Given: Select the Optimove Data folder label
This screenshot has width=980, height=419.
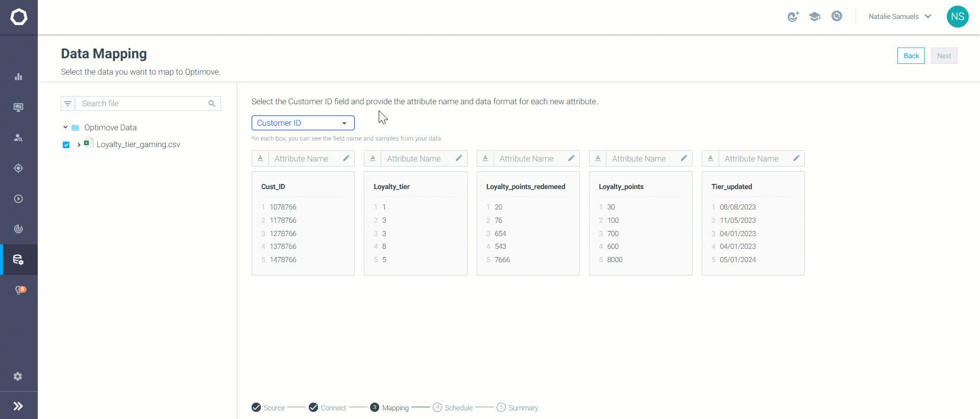Looking at the screenshot, I should (x=110, y=127).
